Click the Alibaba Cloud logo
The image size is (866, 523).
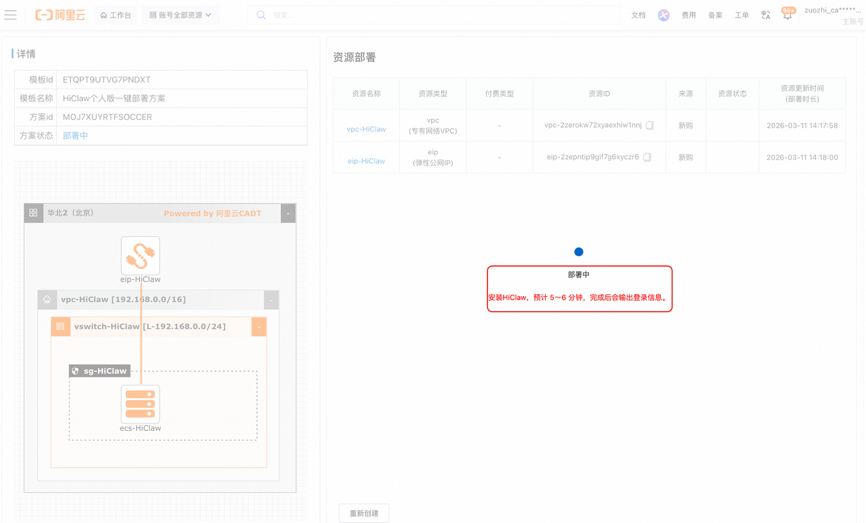click(x=60, y=15)
